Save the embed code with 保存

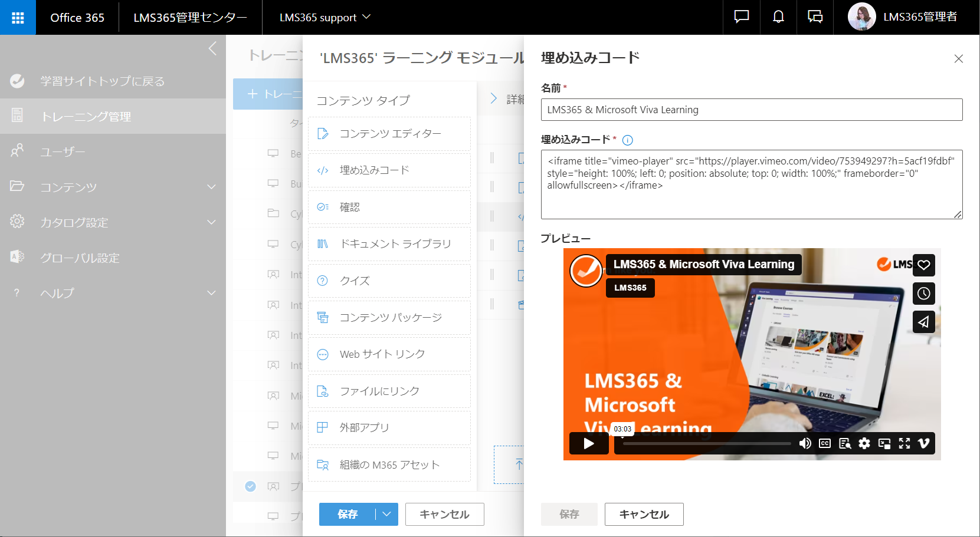click(x=568, y=514)
